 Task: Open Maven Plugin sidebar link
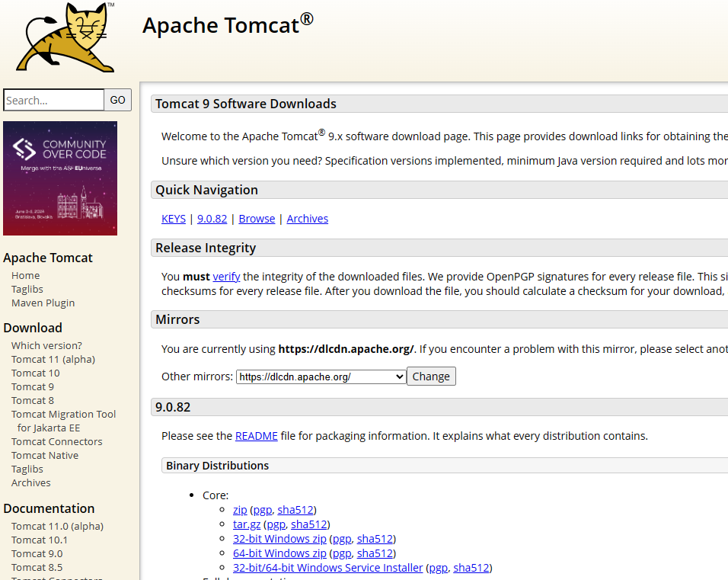click(x=43, y=303)
